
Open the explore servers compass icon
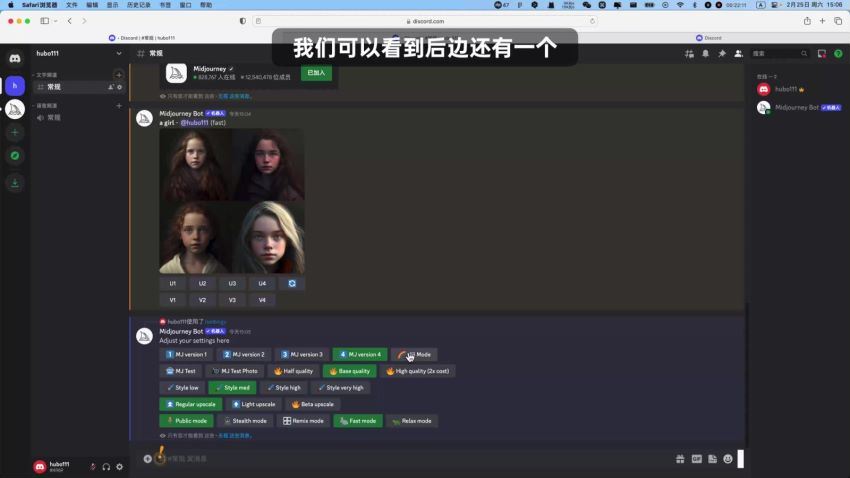coord(15,156)
